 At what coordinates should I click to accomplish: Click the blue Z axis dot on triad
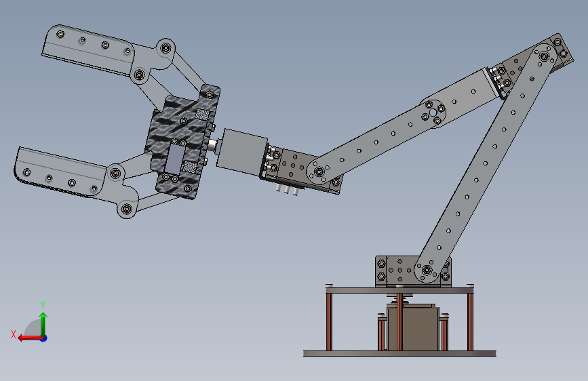coord(44,338)
